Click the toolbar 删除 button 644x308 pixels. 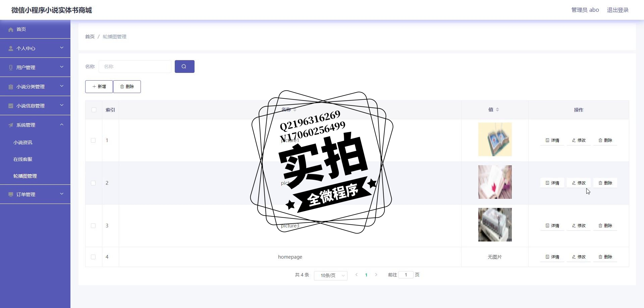click(127, 87)
